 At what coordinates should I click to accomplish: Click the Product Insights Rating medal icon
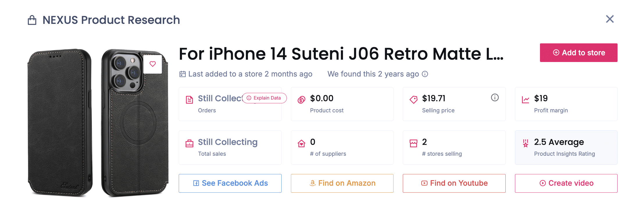point(525,143)
